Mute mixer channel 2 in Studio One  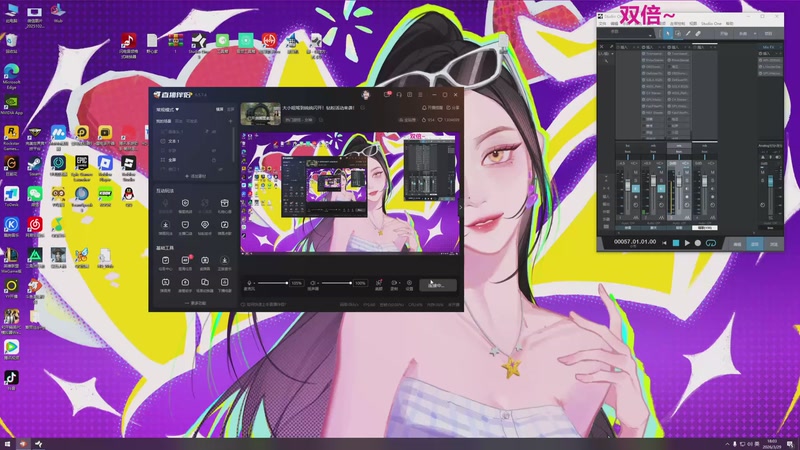[661, 173]
